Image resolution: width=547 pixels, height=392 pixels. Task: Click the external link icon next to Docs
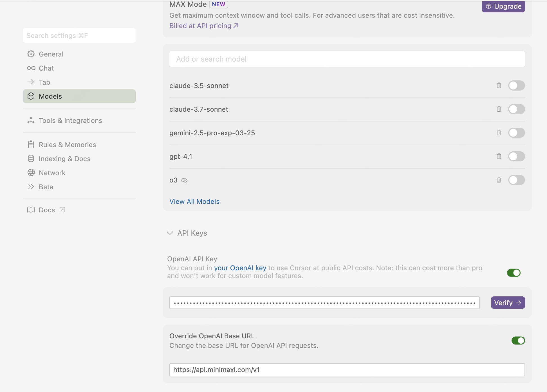click(x=62, y=210)
